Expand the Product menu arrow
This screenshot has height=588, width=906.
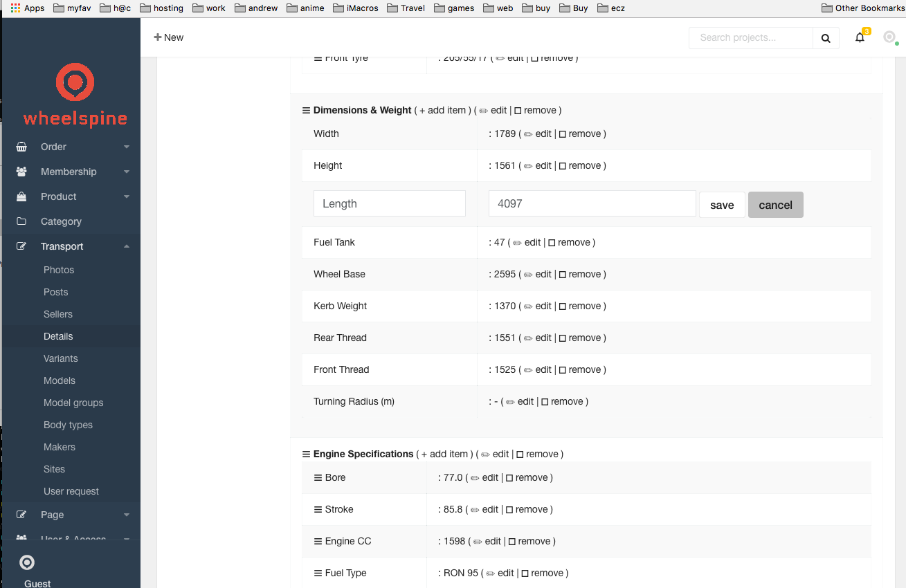click(x=126, y=196)
